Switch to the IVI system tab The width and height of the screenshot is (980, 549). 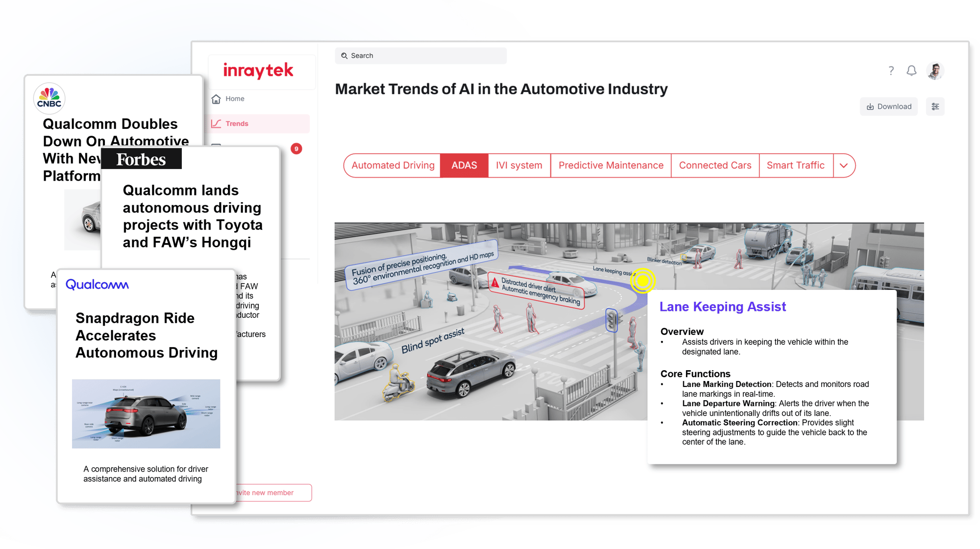519,166
